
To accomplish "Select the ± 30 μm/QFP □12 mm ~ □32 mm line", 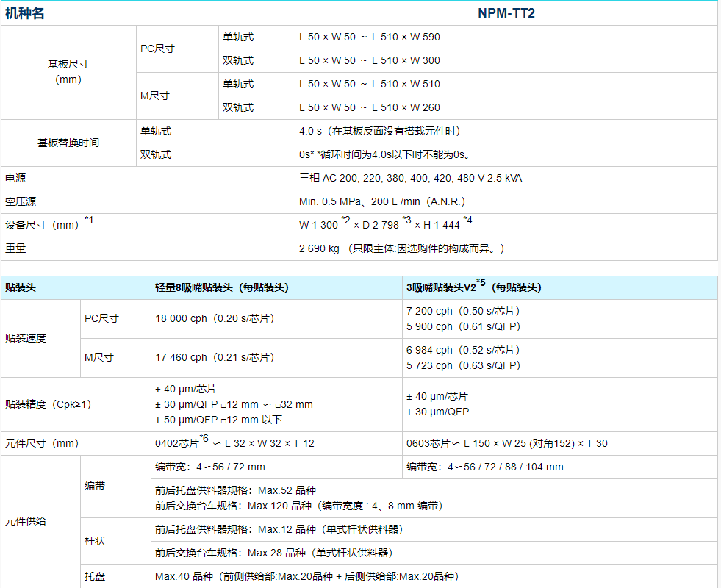I will click(x=234, y=404).
